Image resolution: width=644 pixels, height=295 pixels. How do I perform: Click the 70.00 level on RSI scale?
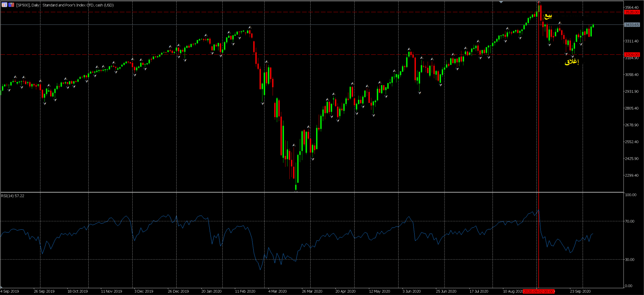click(629, 221)
